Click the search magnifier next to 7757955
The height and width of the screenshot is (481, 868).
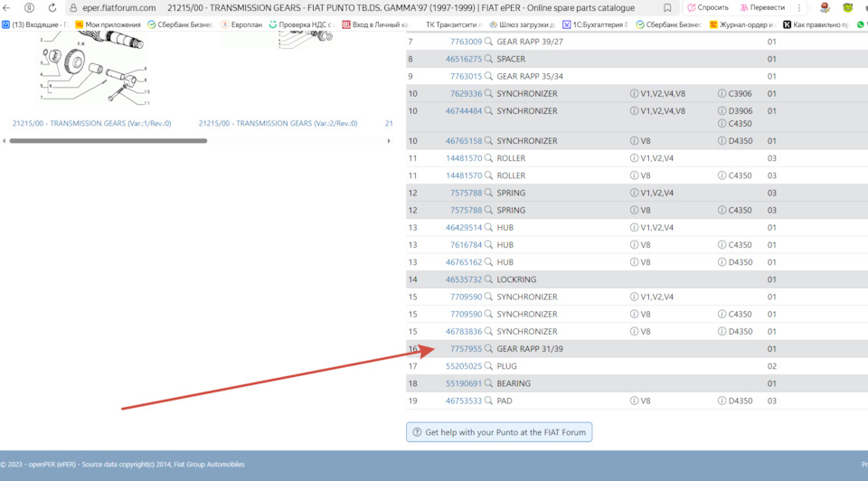point(488,349)
